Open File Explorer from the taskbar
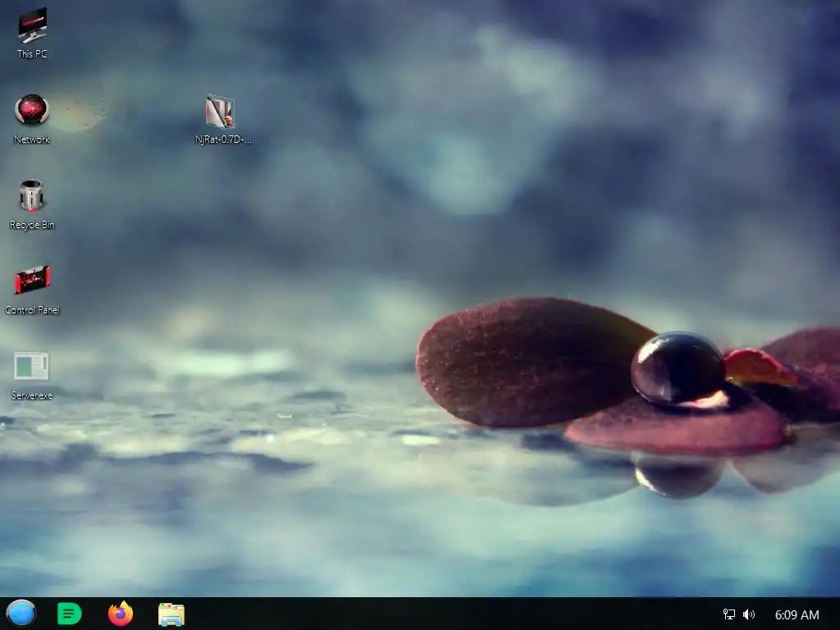840x630 pixels. pos(171,614)
